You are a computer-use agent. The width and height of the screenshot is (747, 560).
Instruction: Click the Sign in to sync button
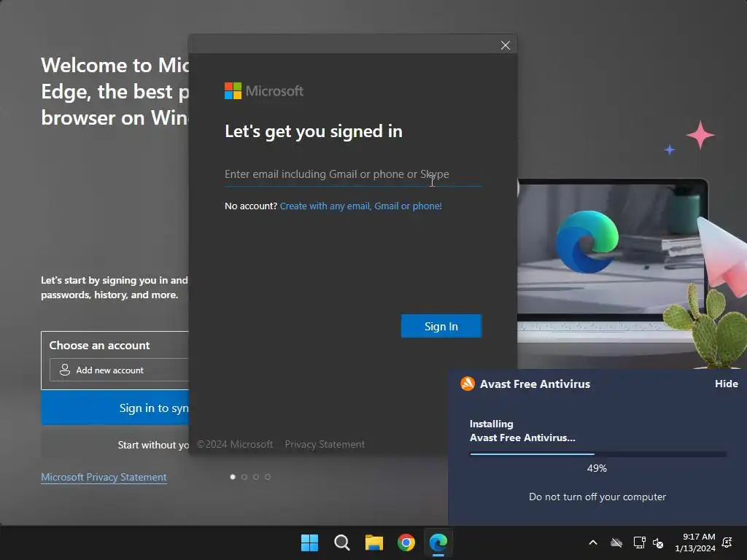point(115,408)
